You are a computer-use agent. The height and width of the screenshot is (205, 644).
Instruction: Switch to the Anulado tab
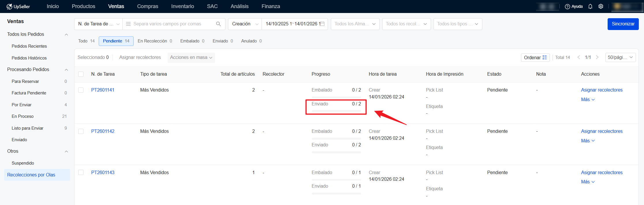(251, 41)
